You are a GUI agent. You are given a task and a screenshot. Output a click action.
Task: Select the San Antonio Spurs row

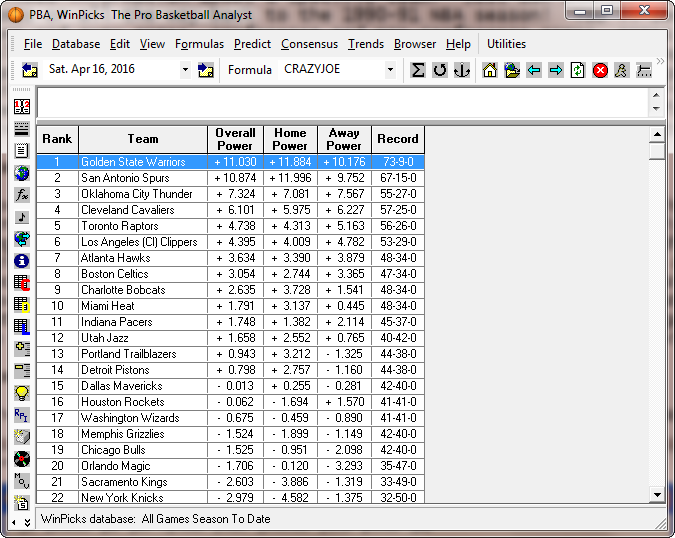(x=125, y=178)
